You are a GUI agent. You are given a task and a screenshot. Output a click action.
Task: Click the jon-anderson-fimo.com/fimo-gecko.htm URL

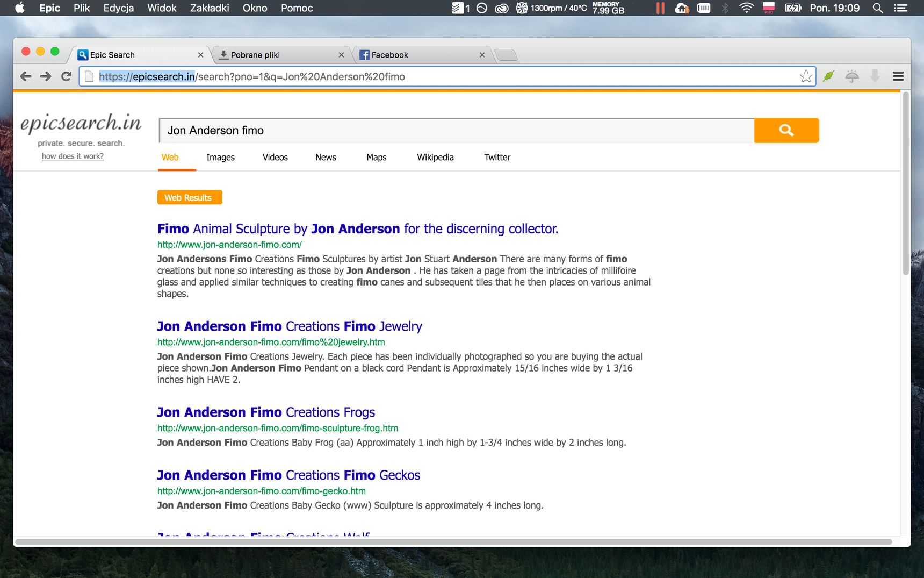(x=262, y=491)
